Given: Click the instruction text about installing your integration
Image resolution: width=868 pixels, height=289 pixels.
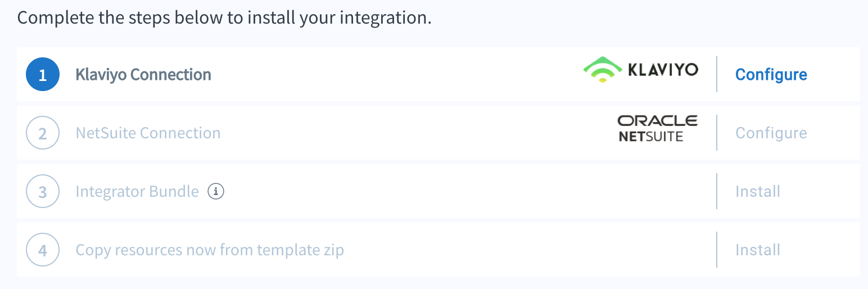Looking at the screenshot, I should (x=224, y=17).
